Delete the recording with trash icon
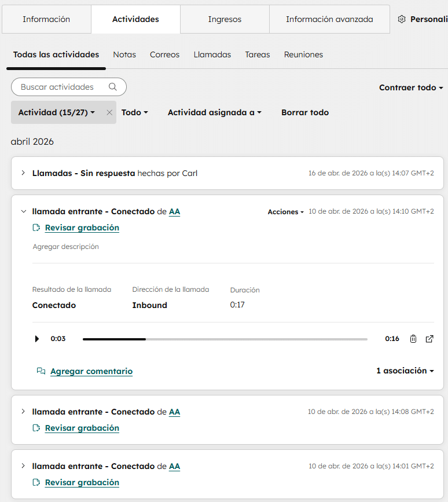 coord(413,339)
